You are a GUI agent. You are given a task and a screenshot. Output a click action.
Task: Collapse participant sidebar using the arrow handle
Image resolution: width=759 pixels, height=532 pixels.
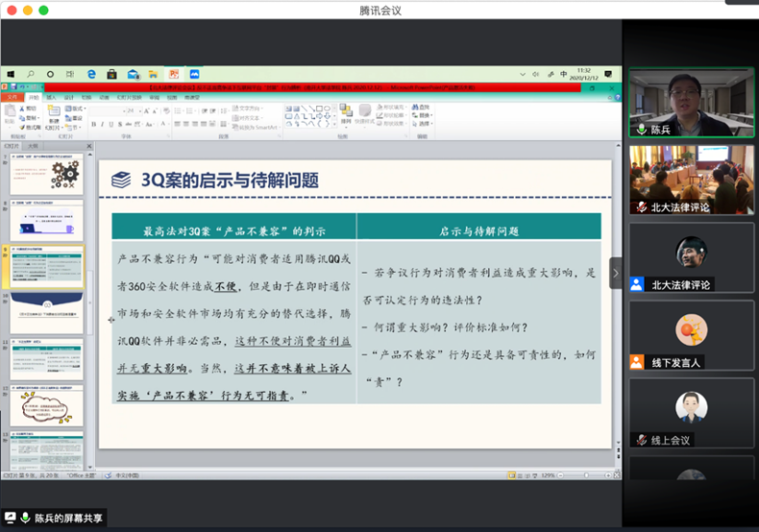[x=615, y=273]
